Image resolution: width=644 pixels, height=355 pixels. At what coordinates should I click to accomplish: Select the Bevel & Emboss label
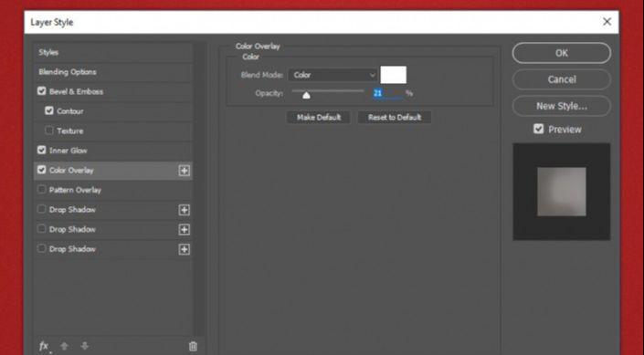click(x=76, y=91)
